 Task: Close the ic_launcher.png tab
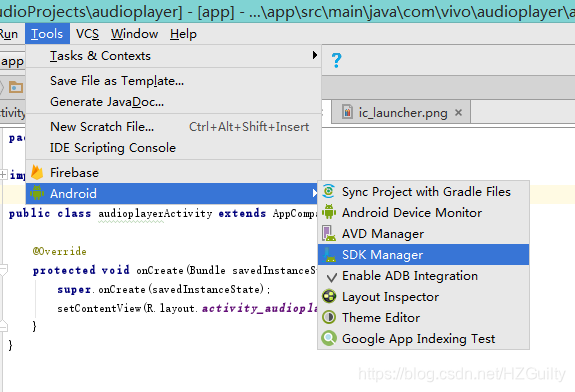click(x=458, y=113)
